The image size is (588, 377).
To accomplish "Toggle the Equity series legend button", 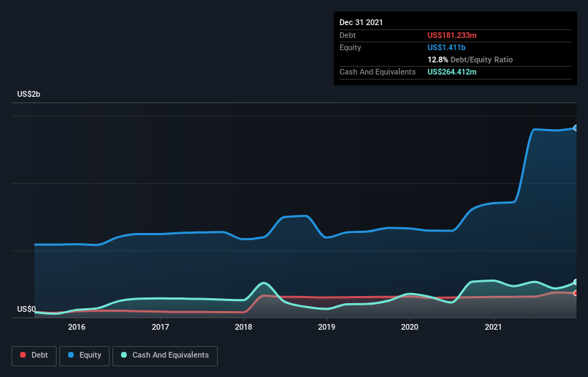I will tap(85, 355).
